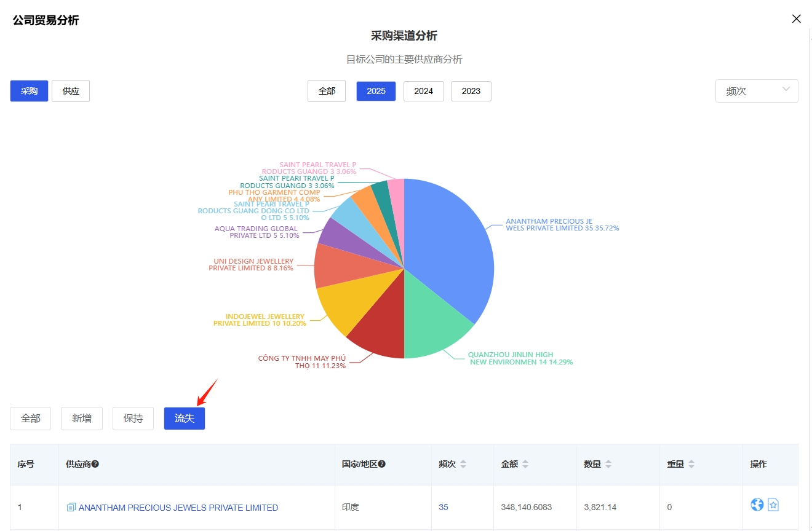Image resolution: width=812 pixels, height=531 pixels.
Task: Click the help icon next to 供应商 header
Action: point(95,464)
